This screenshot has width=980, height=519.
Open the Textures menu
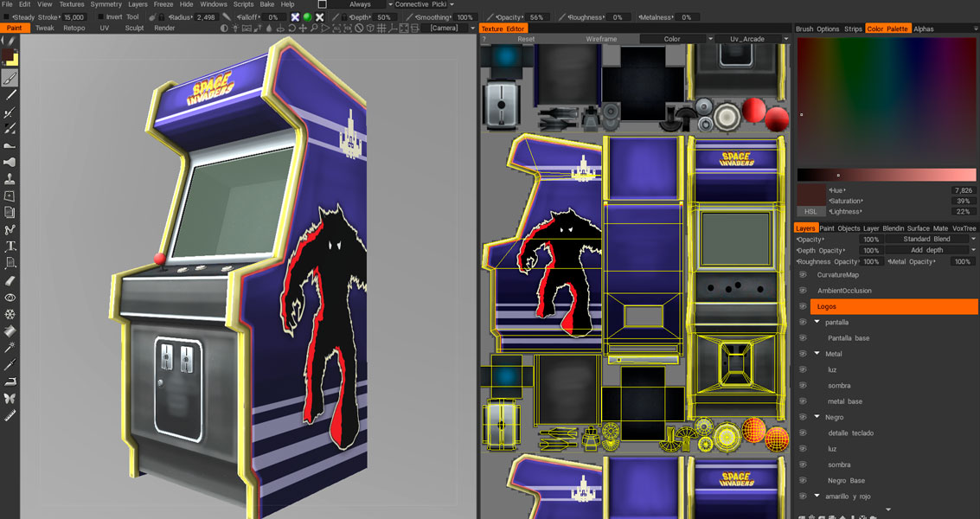pos(72,4)
